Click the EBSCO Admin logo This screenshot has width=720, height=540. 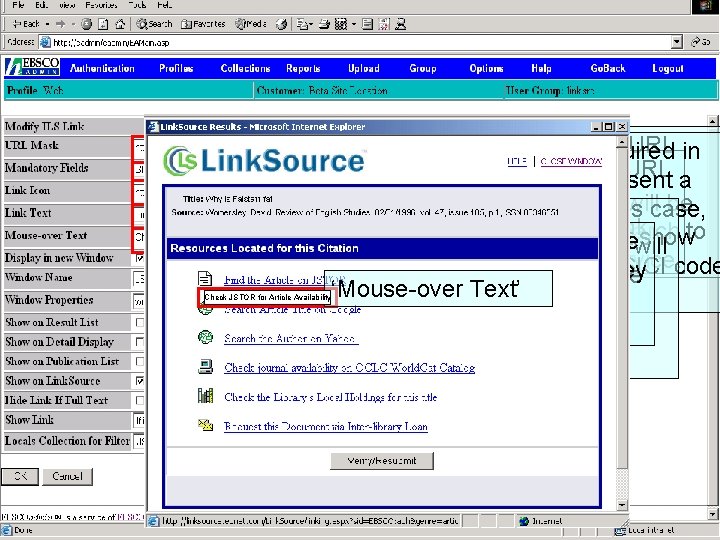tap(32, 67)
